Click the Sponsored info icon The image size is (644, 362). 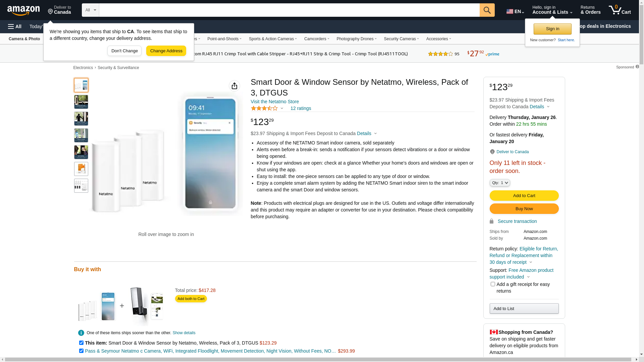(637, 67)
